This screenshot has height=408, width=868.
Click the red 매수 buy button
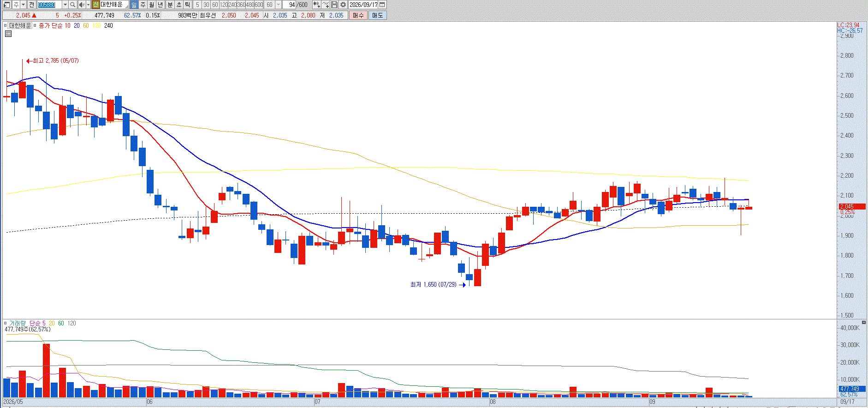(x=358, y=15)
